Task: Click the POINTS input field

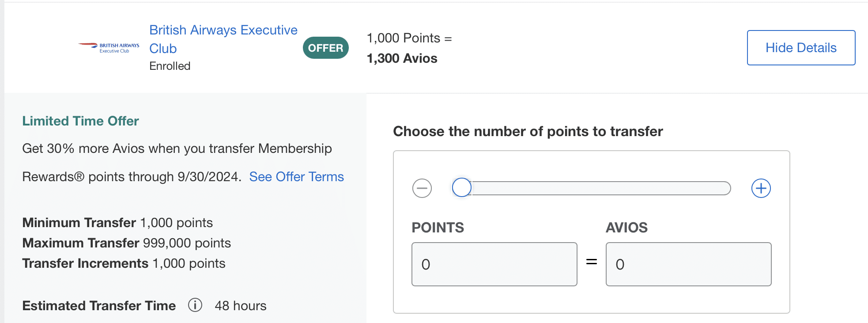Action: tap(494, 264)
